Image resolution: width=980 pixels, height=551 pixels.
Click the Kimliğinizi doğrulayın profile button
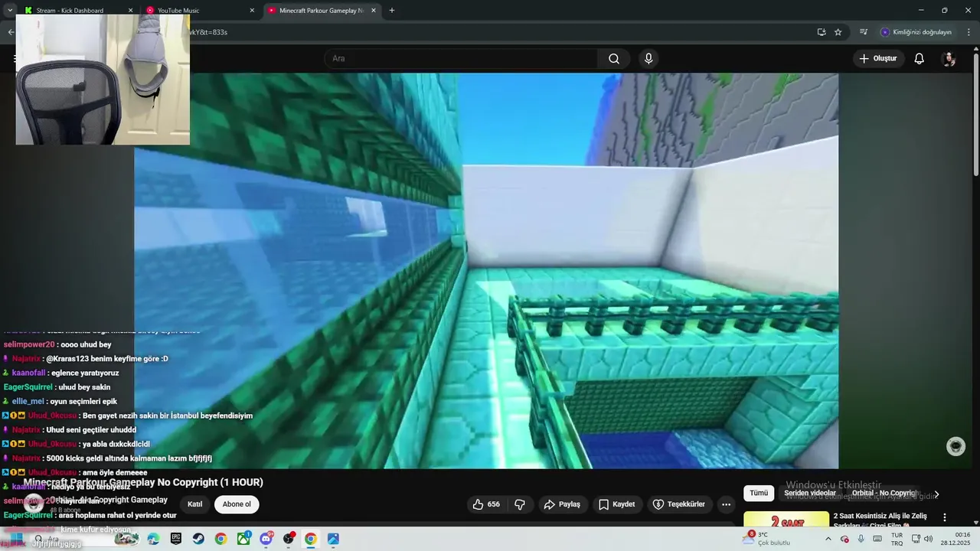coord(916,32)
